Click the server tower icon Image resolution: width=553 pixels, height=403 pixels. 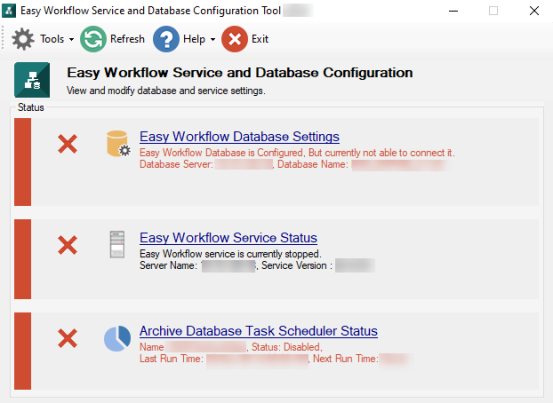click(x=117, y=244)
